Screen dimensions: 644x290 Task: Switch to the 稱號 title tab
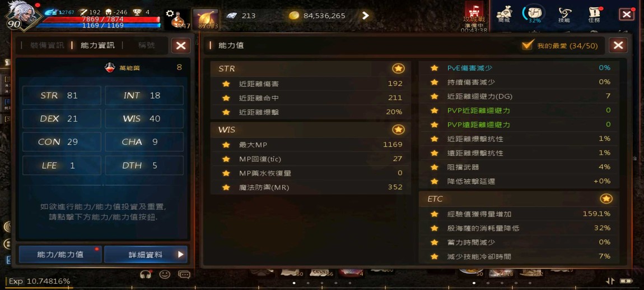point(146,45)
